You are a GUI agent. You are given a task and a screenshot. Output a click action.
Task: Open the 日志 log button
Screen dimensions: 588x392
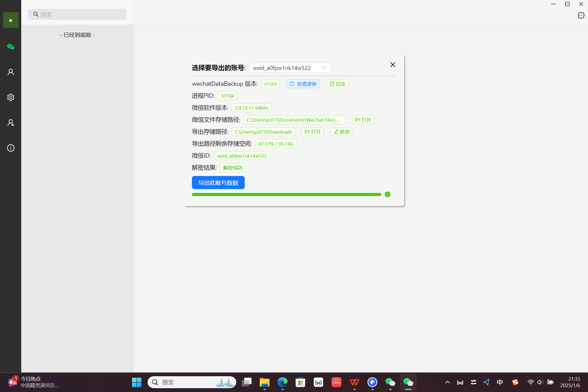(338, 84)
